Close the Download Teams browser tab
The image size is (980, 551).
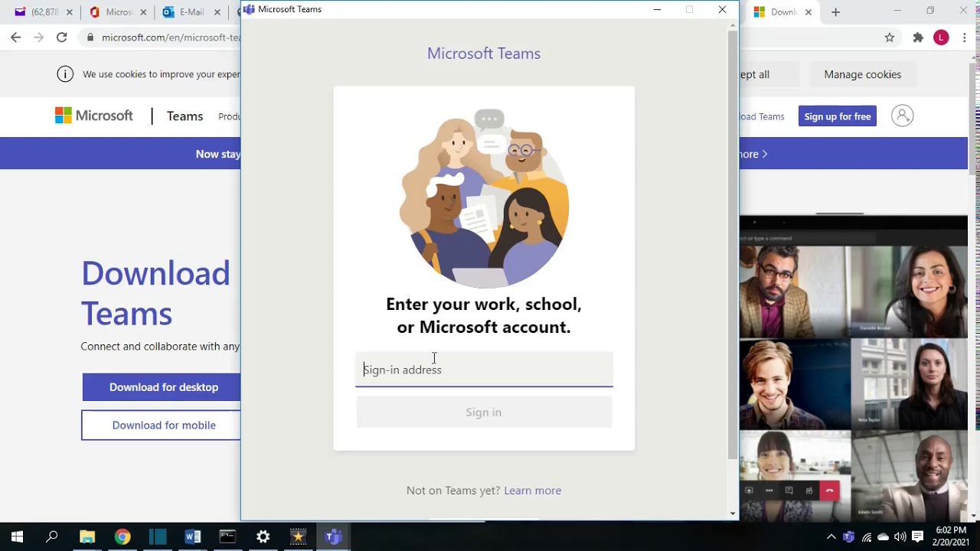tap(808, 12)
